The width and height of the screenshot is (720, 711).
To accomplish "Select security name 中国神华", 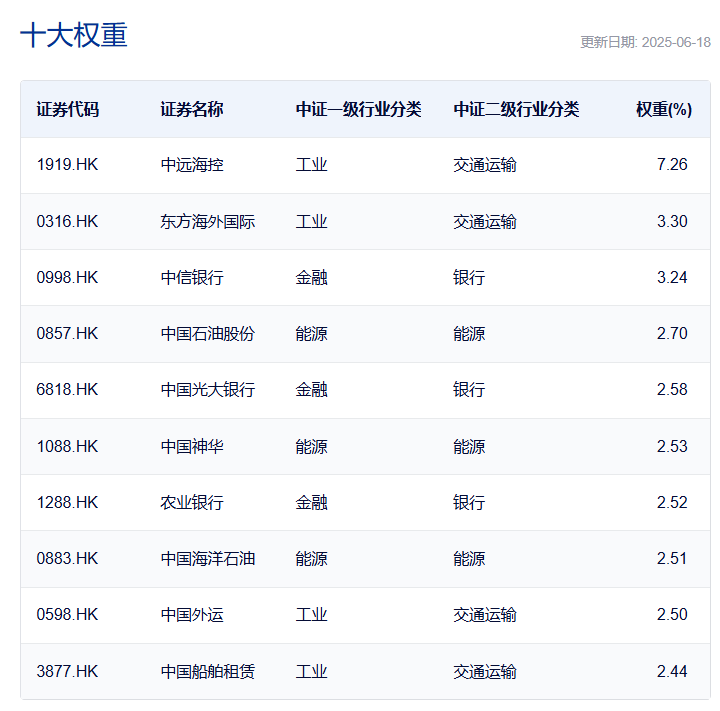I will tap(192, 447).
